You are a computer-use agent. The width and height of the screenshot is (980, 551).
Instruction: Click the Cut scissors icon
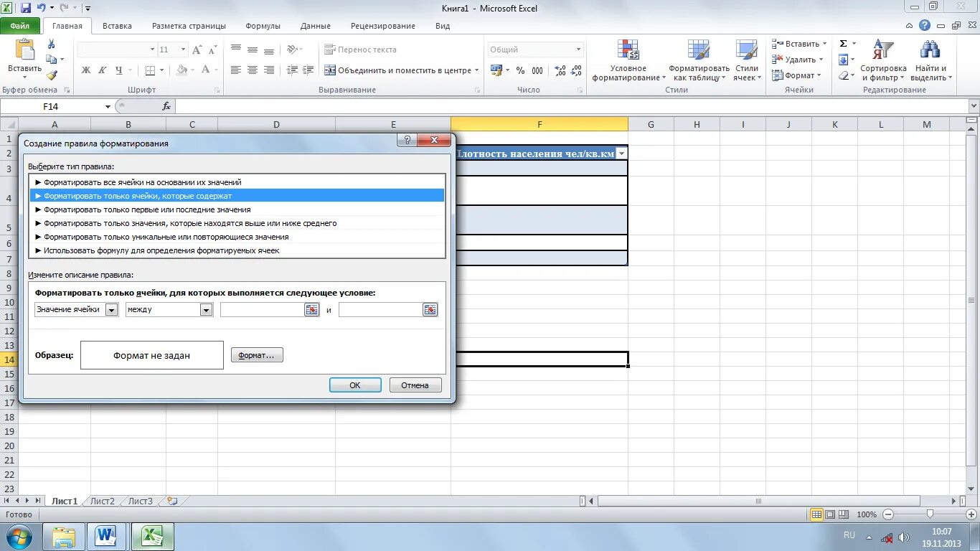point(51,44)
